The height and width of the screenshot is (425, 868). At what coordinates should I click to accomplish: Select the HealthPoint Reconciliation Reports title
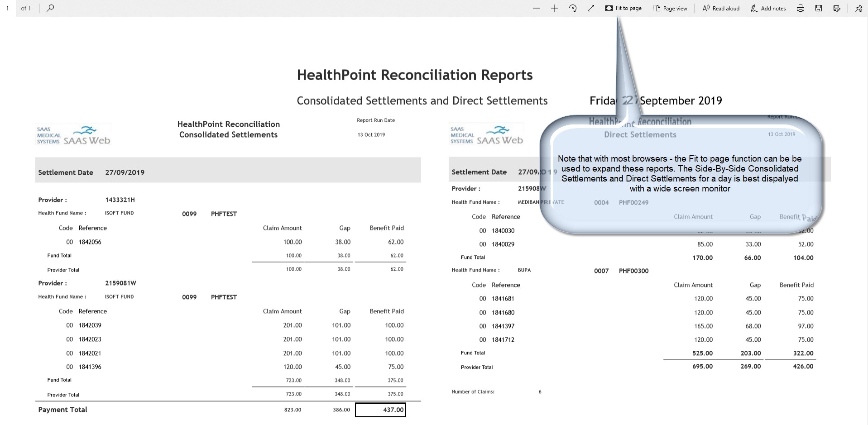tap(415, 75)
